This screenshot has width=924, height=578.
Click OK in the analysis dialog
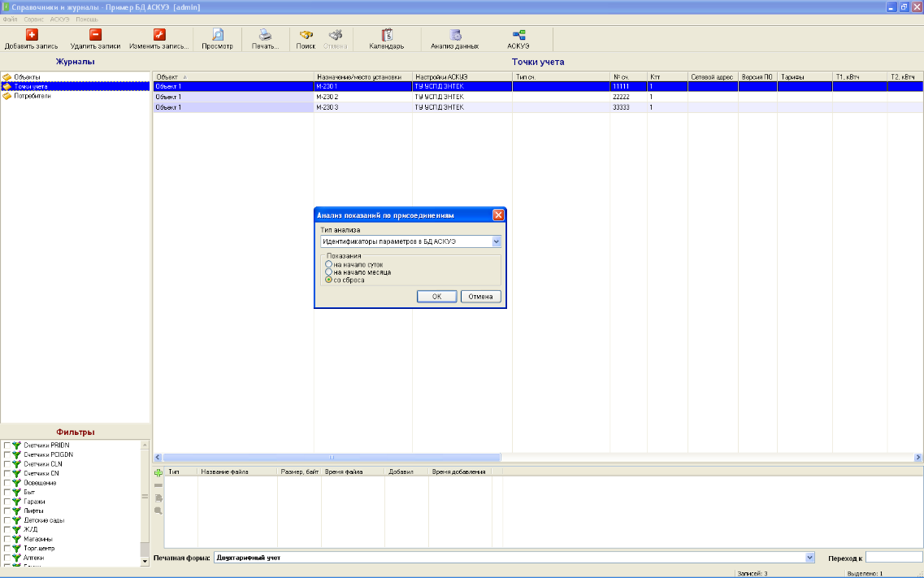click(x=436, y=297)
